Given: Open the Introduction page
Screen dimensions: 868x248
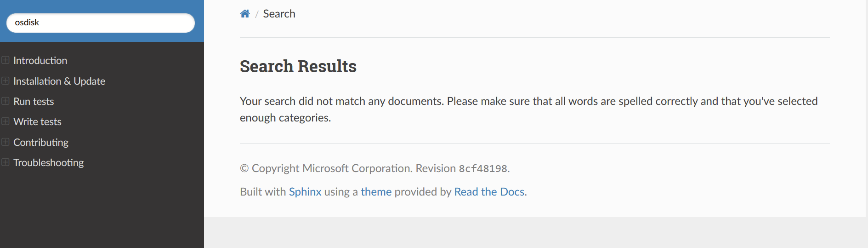Looking at the screenshot, I should pos(40,61).
